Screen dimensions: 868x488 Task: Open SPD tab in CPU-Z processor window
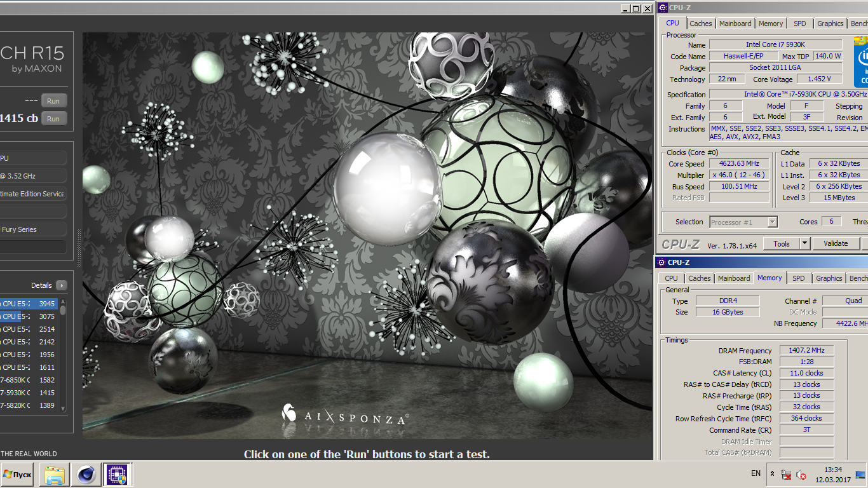[x=800, y=24]
